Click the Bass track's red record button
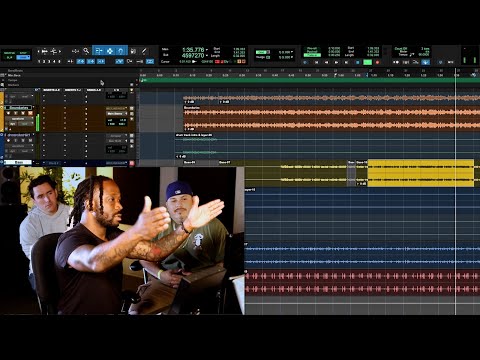The image size is (480, 360). 132,163
